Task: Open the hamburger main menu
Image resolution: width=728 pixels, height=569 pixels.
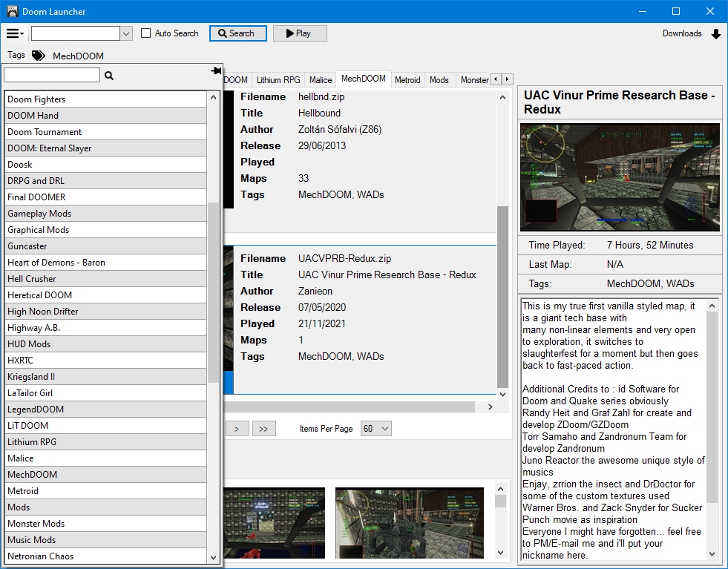Action: (x=15, y=33)
